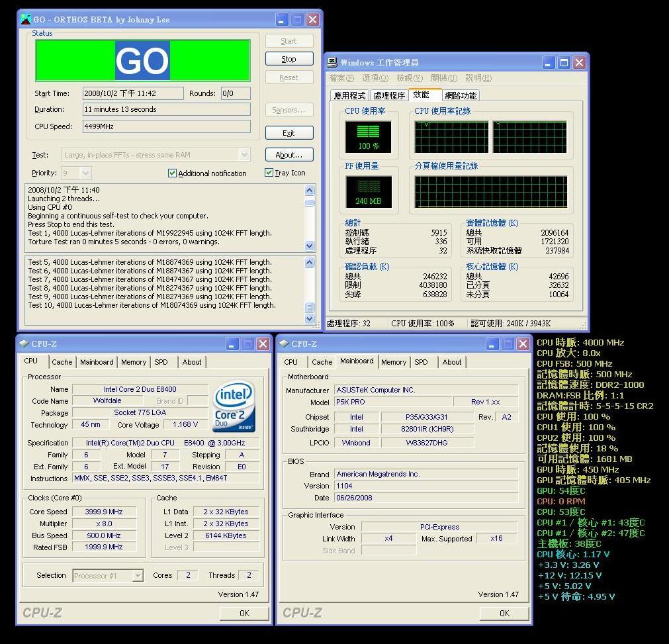Viewport: 669px width, 644px height.
Task: Click the Windows Task Manager title bar icon
Action: [x=332, y=62]
